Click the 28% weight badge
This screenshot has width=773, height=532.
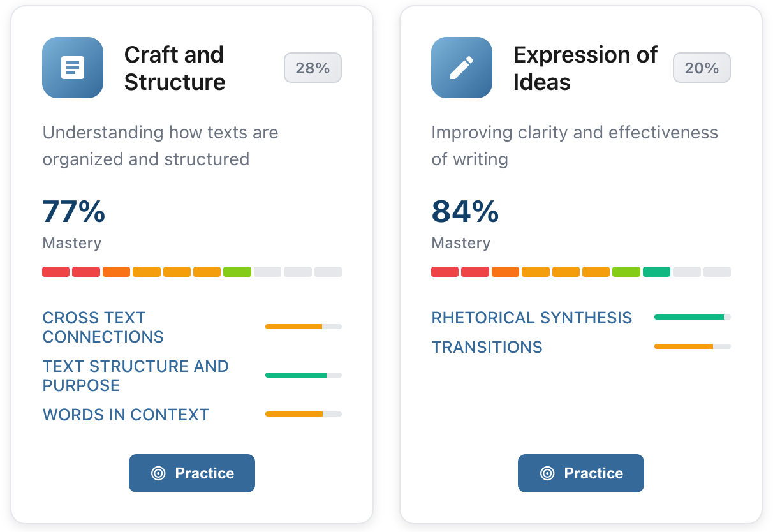[x=313, y=68]
